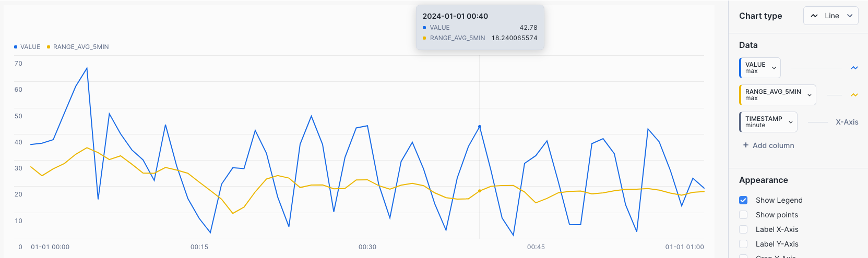This screenshot has height=258, width=868.
Task: Enable the Show points checkbox
Action: [743, 215]
